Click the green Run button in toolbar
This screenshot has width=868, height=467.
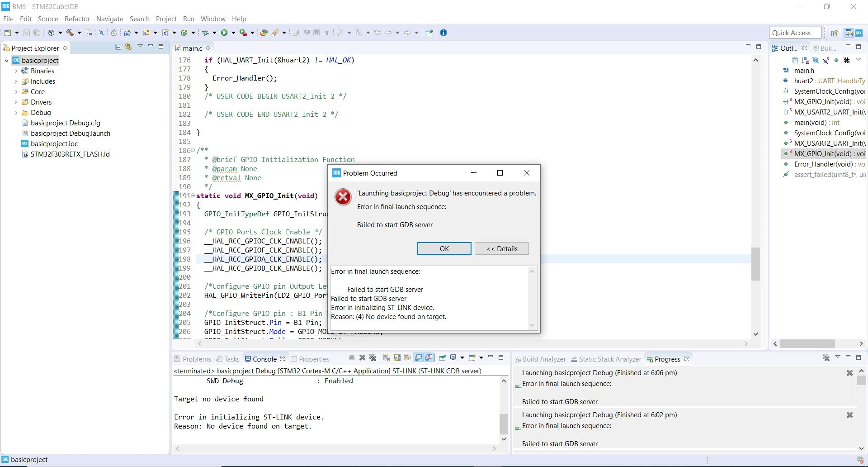click(x=224, y=33)
